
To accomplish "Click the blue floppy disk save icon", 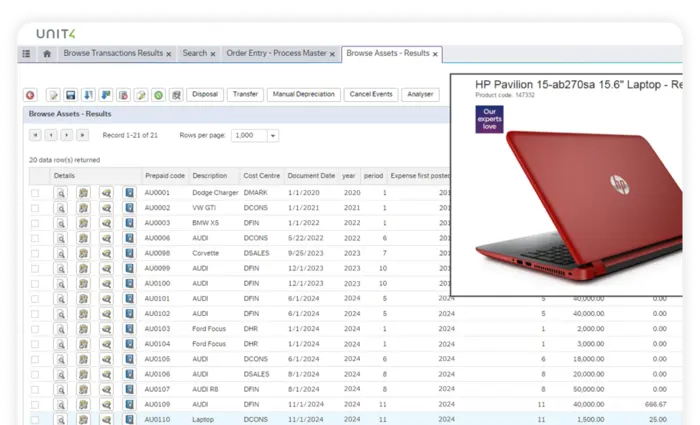I will click(71, 95).
